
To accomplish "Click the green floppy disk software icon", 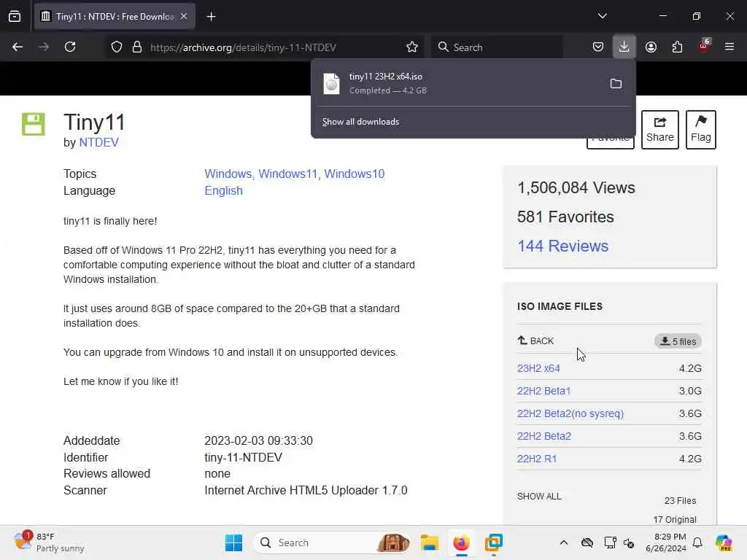I will click(x=34, y=124).
